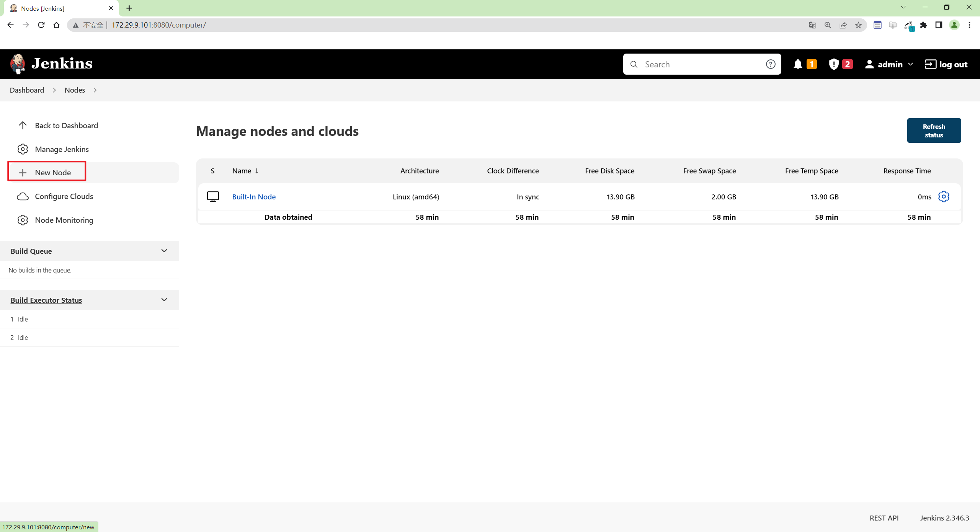Image resolution: width=980 pixels, height=532 pixels.
Task: Click Architecture column header
Action: [420, 171]
